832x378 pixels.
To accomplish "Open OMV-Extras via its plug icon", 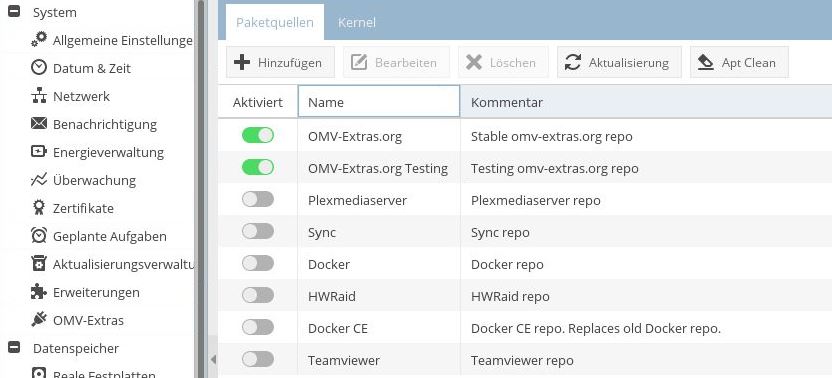I will pos(39,320).
